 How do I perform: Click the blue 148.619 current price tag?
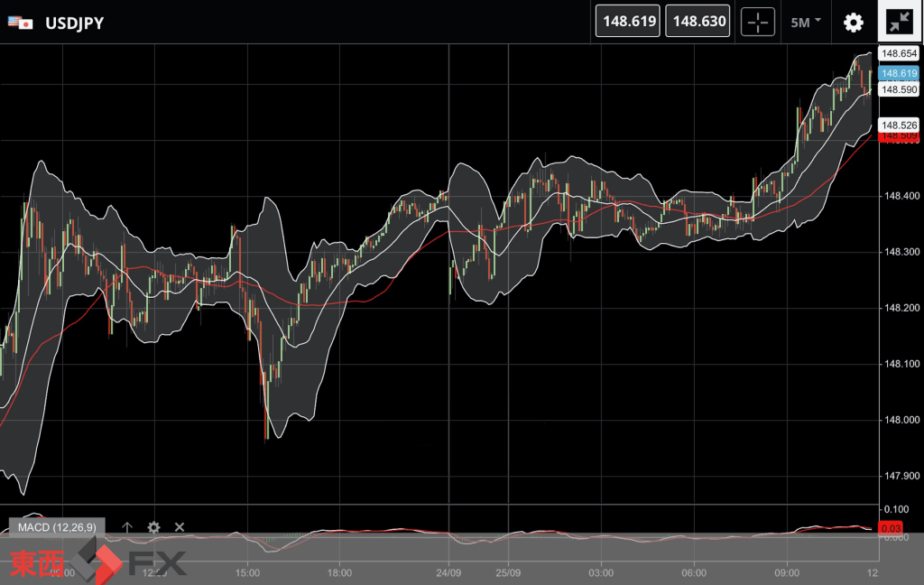[x=899, y=73]
